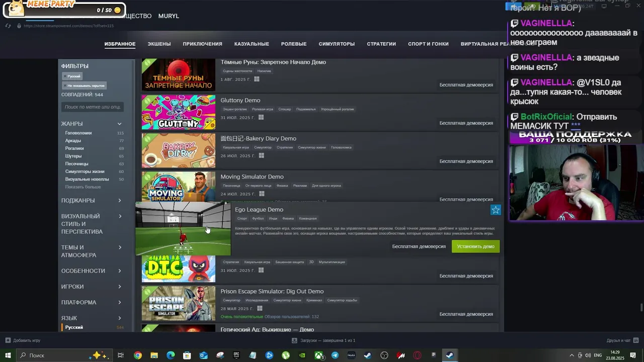Screen dimensions: 644x362
Task: Switch to the Избранное tab
Action: (x=120, y=44)
